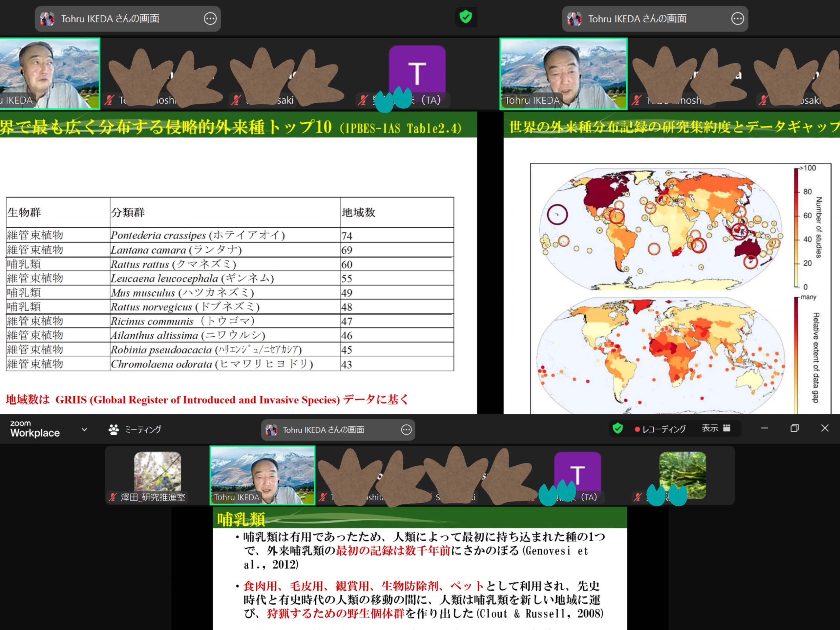Select Tohru IKEDA video tile in table window

coord(50,74)
